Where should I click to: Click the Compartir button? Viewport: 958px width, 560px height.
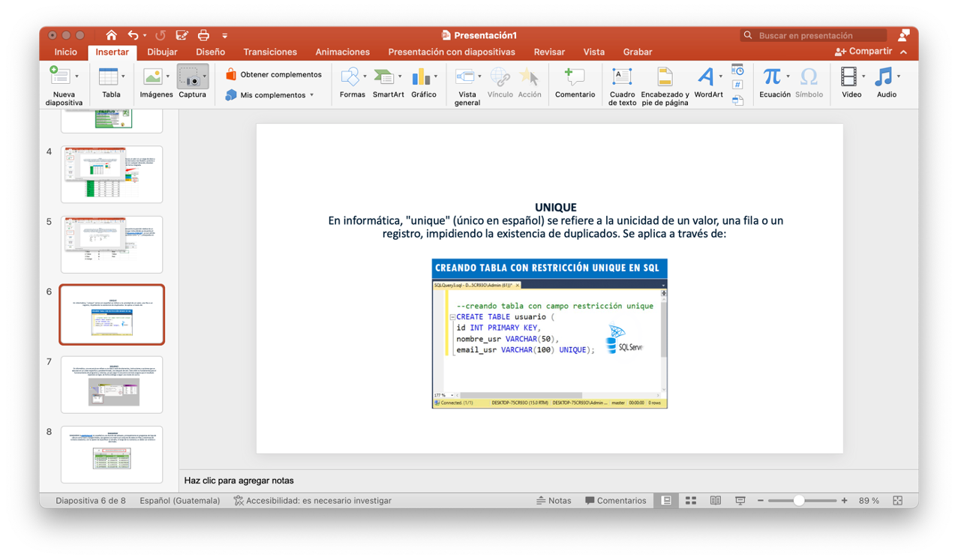click(863, 52)
